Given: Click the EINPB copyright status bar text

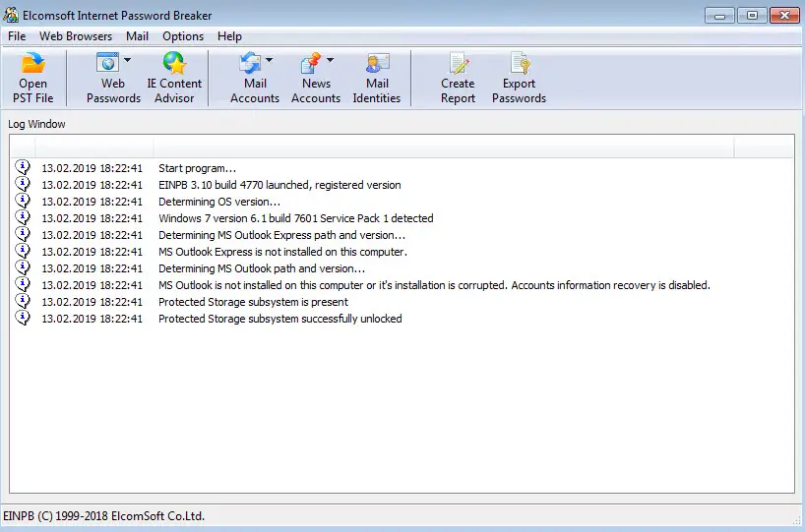Looking at the screenshot, I should pos(103,516).
